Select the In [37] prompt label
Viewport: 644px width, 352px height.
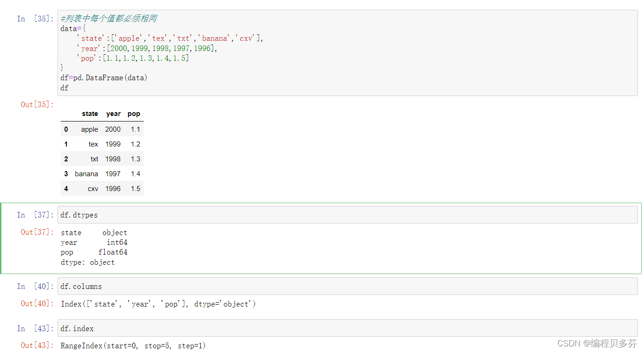(x=35, y=215)
